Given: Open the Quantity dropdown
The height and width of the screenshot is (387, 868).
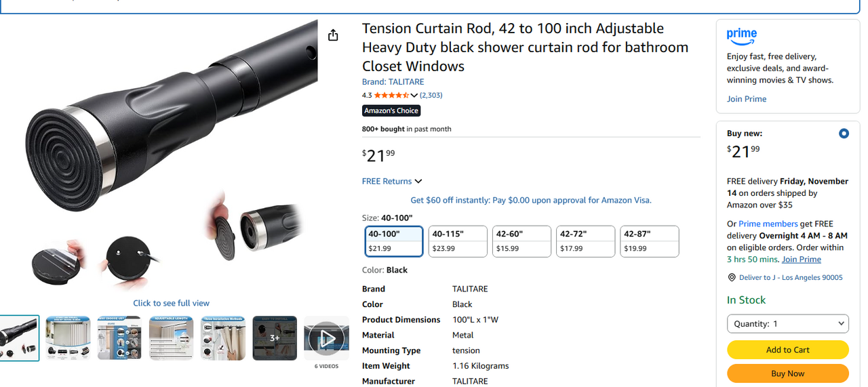Looking at the screenshot, I should [x=787, y=324].
